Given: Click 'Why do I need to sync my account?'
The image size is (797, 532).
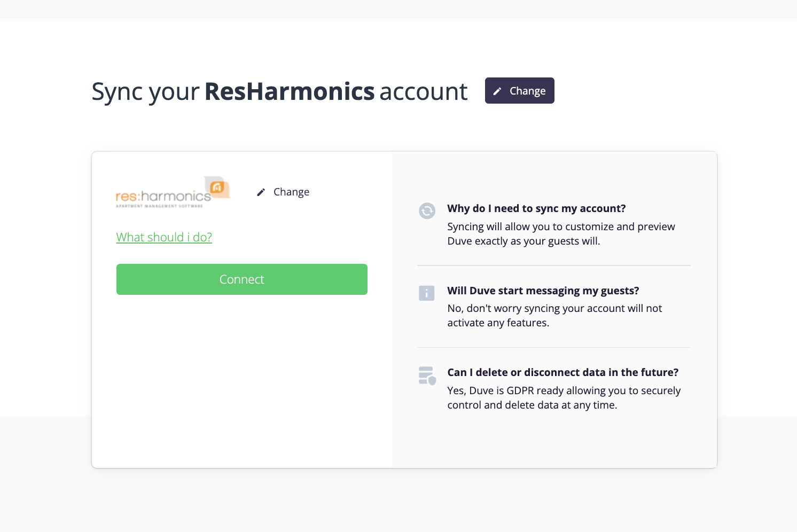Looking at the screenshot, I should [536, 208].
